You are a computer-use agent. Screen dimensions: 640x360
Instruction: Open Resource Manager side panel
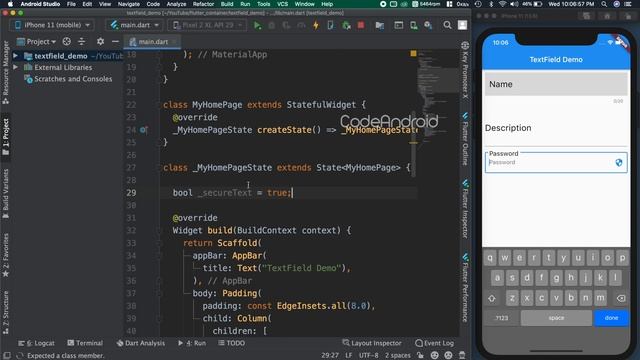pyautogui.click(x=6, y=72)
